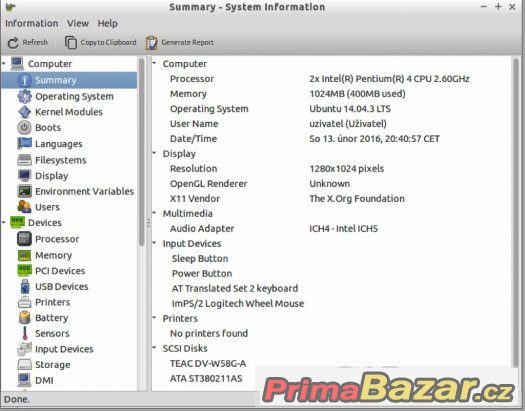Screen dimensions: 525x411
Task: Select the PCI Devices icon
Action: click(24, 270)
